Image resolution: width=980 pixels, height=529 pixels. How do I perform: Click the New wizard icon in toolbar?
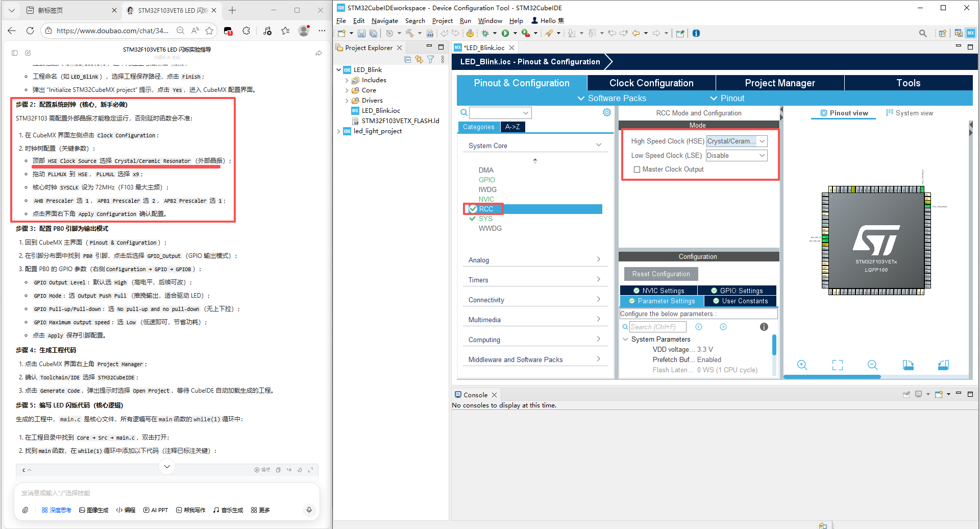[341, 33]
